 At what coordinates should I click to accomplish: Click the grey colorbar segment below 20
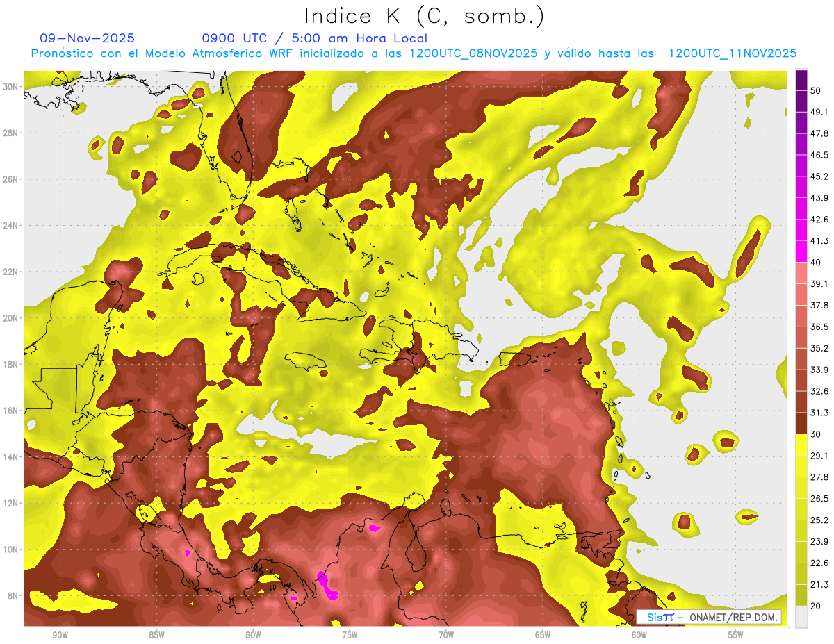click(x=801, y=617)
